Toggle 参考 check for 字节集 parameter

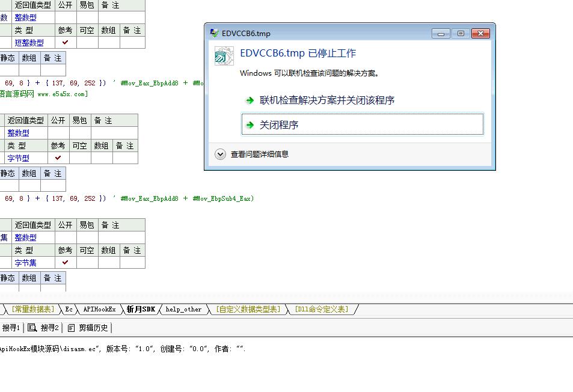66,262
